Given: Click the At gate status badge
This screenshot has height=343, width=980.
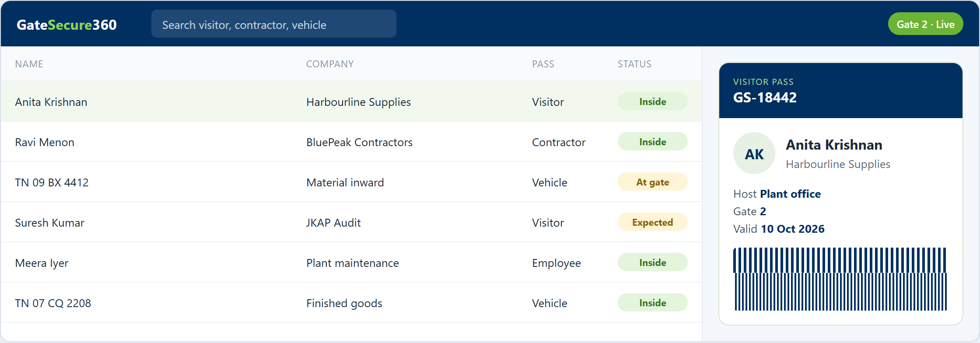Looking at the screenshot, I should (x=652, y=182).
